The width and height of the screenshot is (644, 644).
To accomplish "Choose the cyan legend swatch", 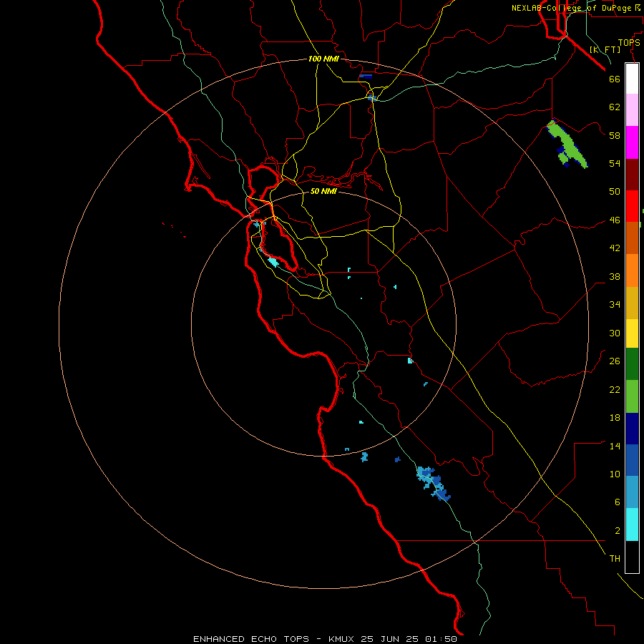I will (x=632, y=525).
